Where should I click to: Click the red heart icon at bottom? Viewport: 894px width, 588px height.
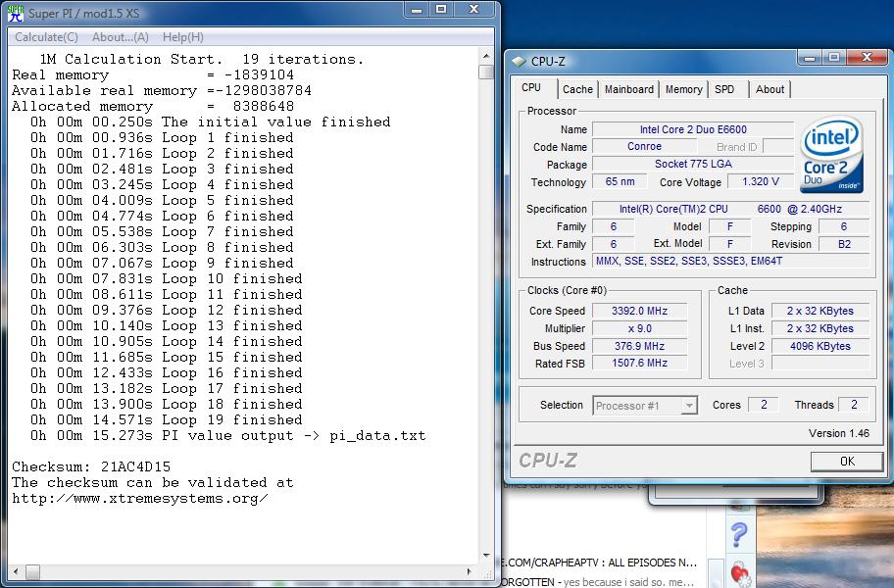point(739,573)
